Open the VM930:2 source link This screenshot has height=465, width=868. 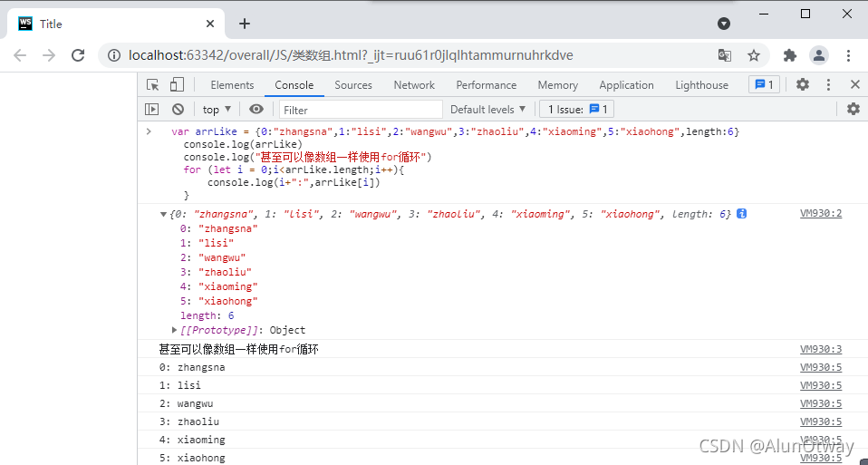(820, 213)
